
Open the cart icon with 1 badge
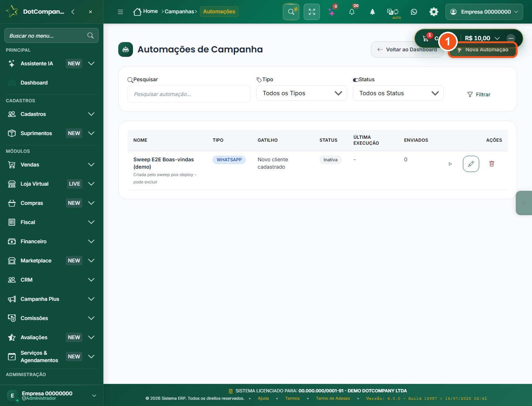426,38
